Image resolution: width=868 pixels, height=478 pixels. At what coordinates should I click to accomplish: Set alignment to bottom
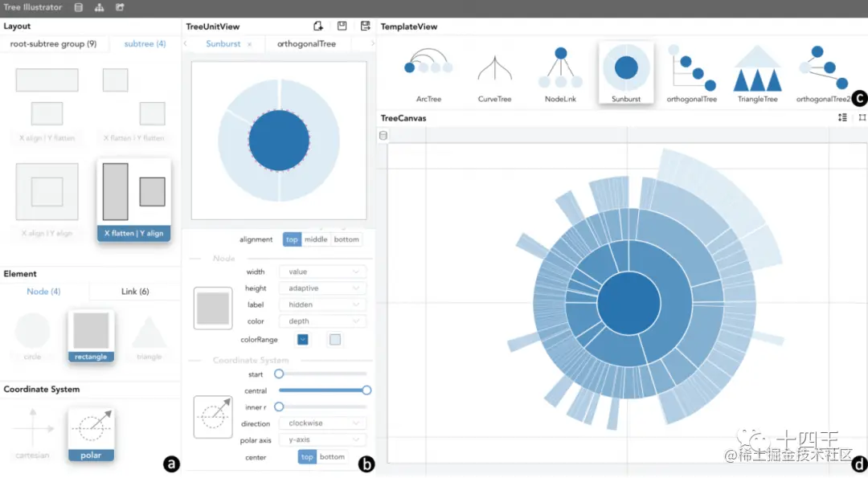346,239
